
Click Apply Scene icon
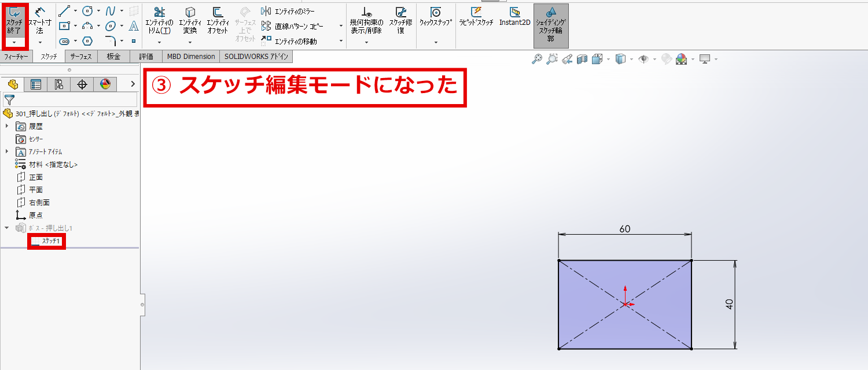coord(681,59)
